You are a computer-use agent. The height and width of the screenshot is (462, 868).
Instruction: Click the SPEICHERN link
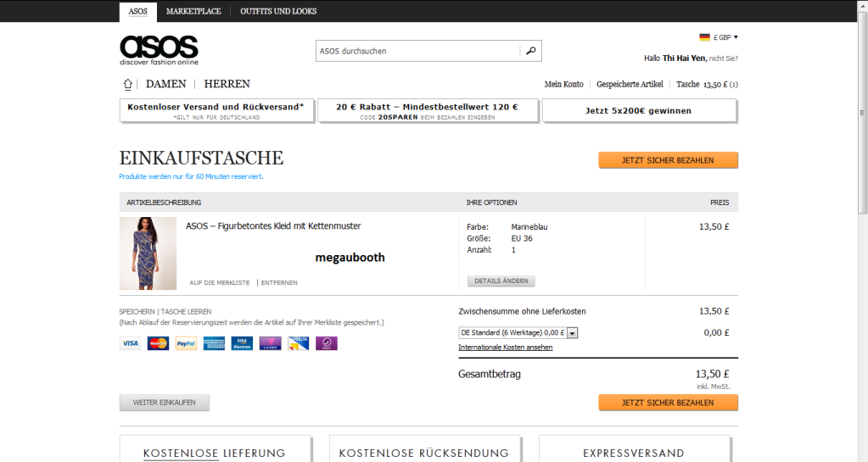[137, 311]
